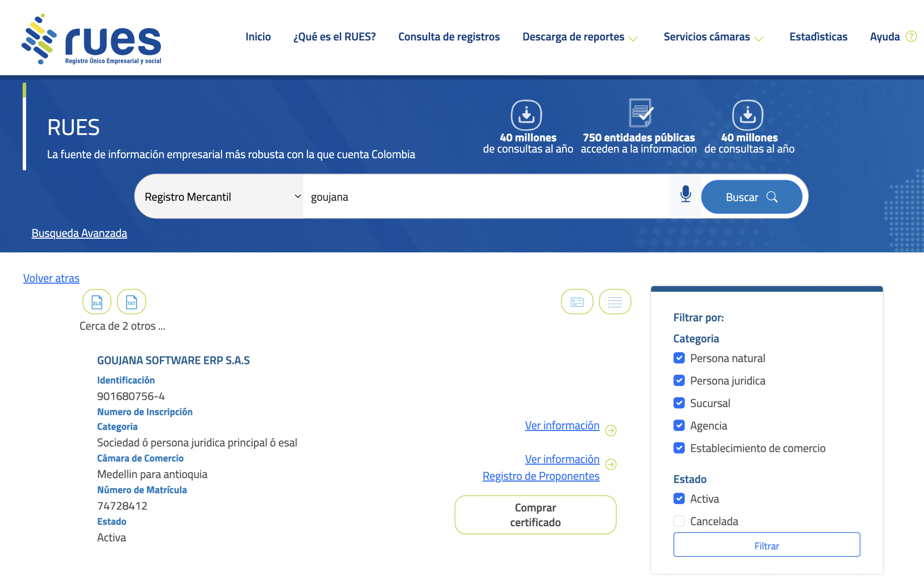Click Cerca de 2 otros text
924x580 pixels.
point(122,326)
